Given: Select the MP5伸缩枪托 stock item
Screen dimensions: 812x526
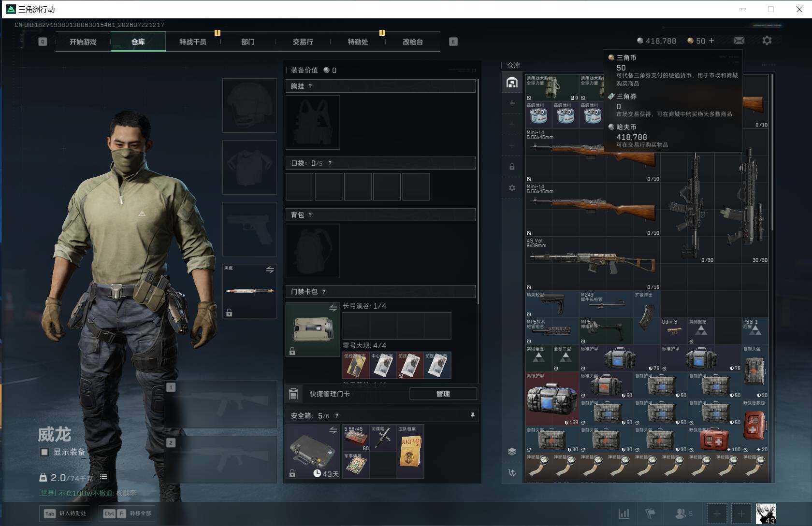Looking at the screenshot, I should click(x=606, y=331).
